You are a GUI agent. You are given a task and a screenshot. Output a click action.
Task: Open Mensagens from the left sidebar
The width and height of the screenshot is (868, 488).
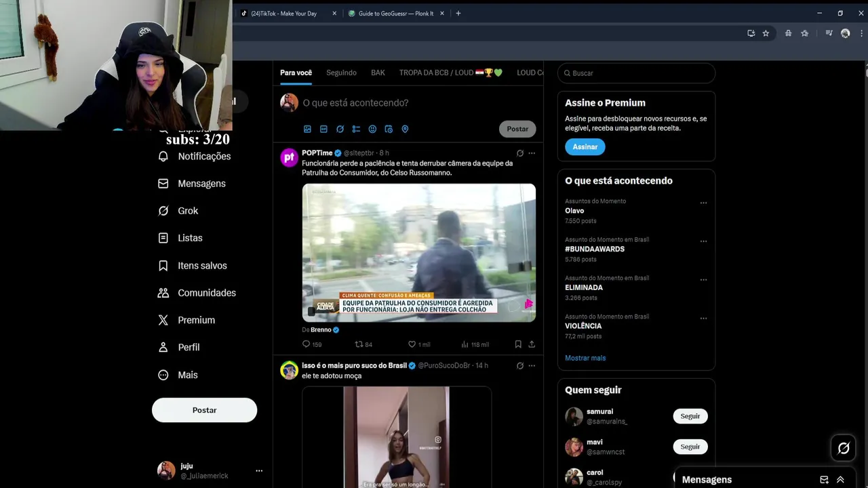191,184
